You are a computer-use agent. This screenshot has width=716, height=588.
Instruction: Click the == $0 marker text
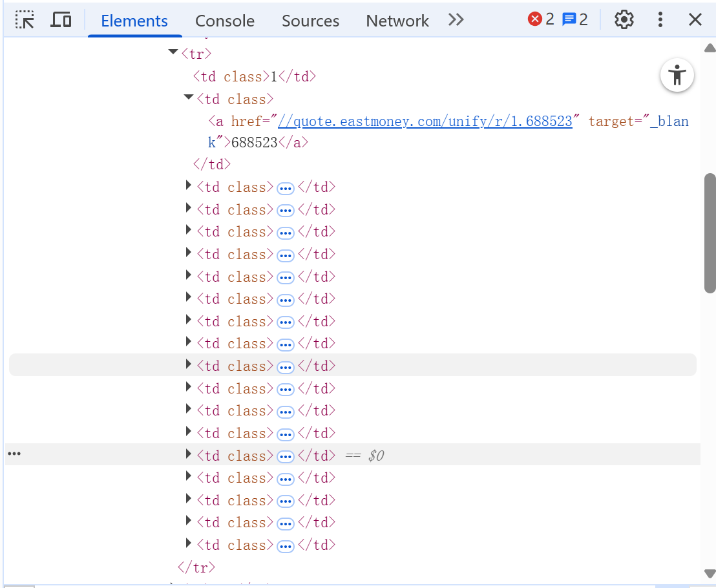[364, 456]
